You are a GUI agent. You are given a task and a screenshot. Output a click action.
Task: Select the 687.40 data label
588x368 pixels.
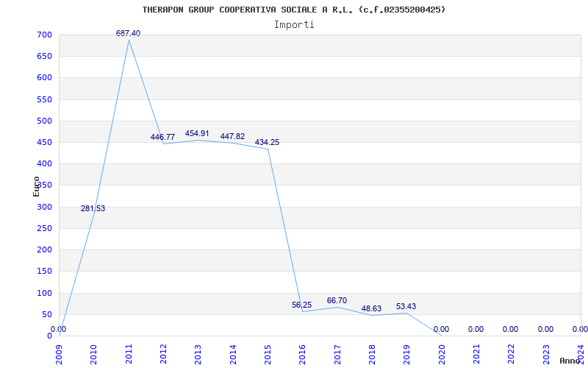click(128, 33)
